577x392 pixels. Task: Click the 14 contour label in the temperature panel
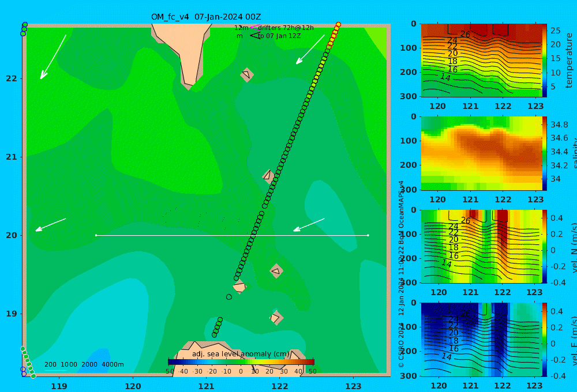[445, 77]
